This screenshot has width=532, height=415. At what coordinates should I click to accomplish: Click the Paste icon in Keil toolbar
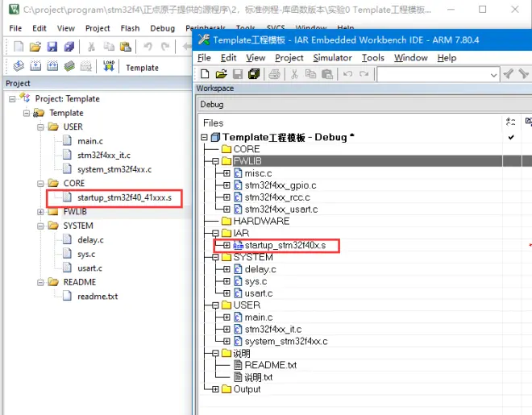point(126,47)
